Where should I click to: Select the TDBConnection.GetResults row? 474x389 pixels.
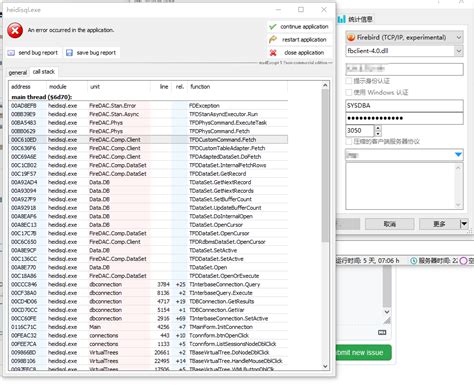(149, 301)
